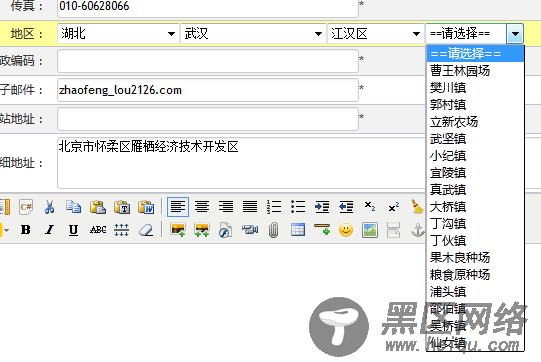Click the paperclip attachment icon
This screenshot has width=541, height=362.
[x=274, y=230]
